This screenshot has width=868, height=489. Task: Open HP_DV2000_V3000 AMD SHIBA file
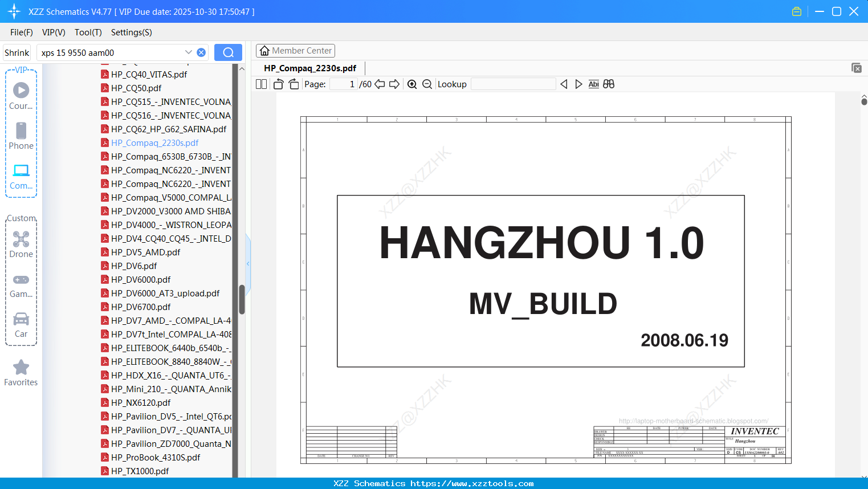click(166, 211)
